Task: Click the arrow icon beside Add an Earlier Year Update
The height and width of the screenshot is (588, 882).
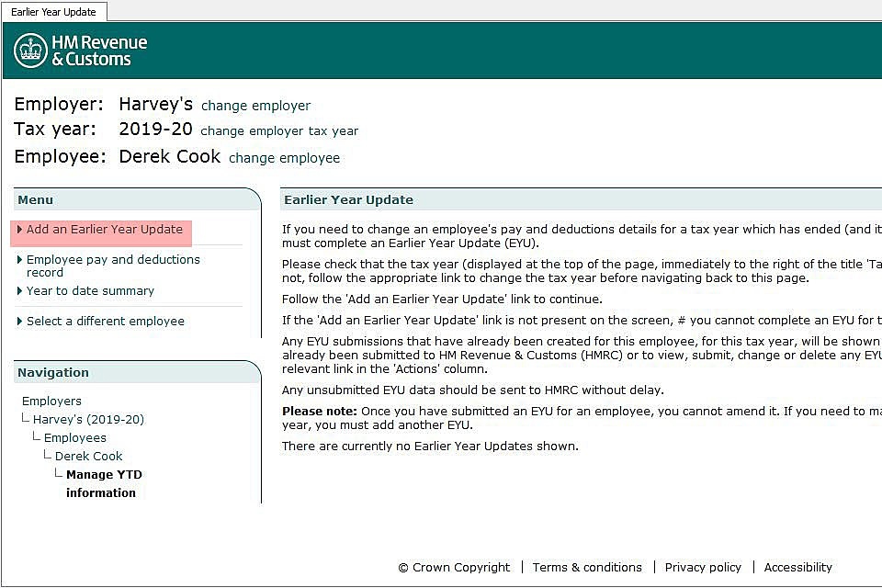Action: coord(20,230)
